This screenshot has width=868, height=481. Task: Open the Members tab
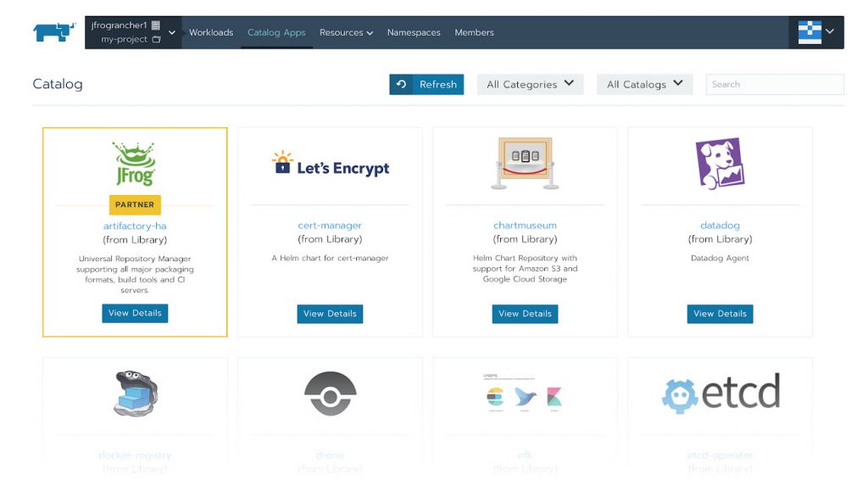pyautogui.click(x=474, y=32)
